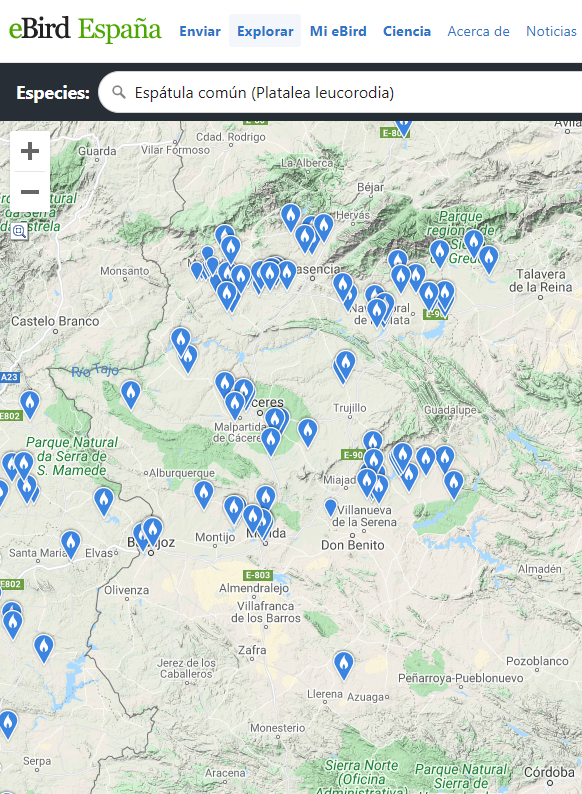Select the upper marker north of Río Tajo label
Screen dimensions: 582x794
pos(181,341)
